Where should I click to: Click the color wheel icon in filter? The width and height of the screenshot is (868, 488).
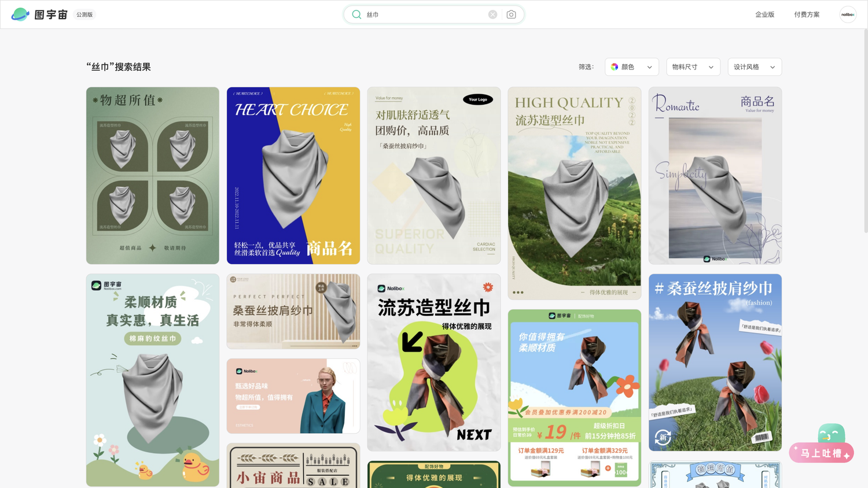pyautogui.click(x=615, y=67)
